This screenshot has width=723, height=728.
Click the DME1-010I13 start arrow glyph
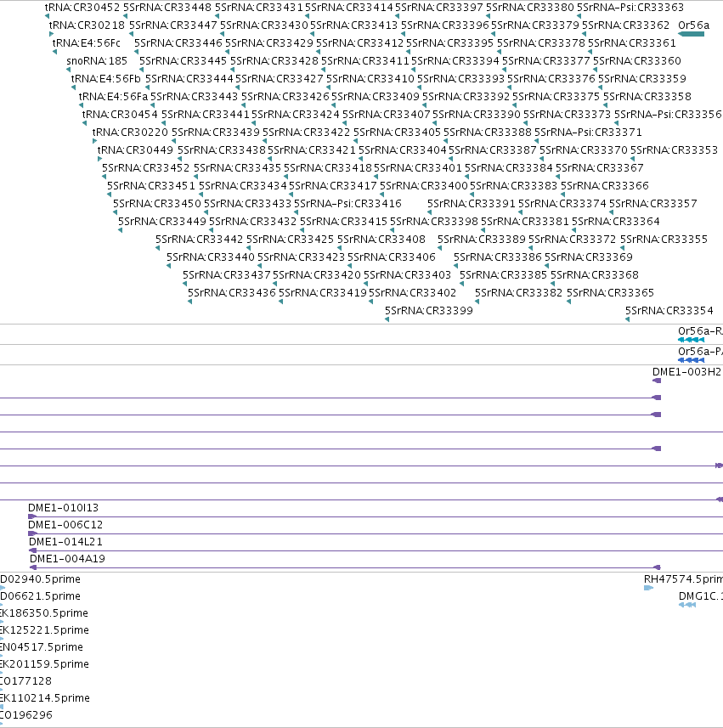point(32,516)
